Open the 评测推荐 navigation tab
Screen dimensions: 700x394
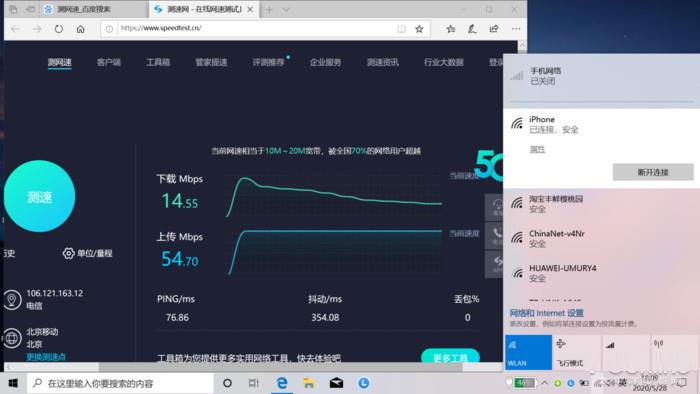coord(268,62)
